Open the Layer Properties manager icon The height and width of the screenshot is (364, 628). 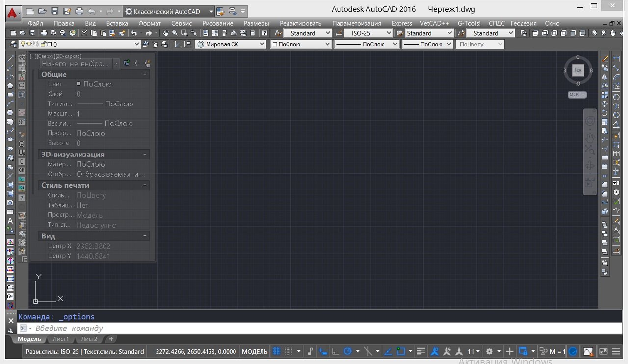(x=13, y=44)
